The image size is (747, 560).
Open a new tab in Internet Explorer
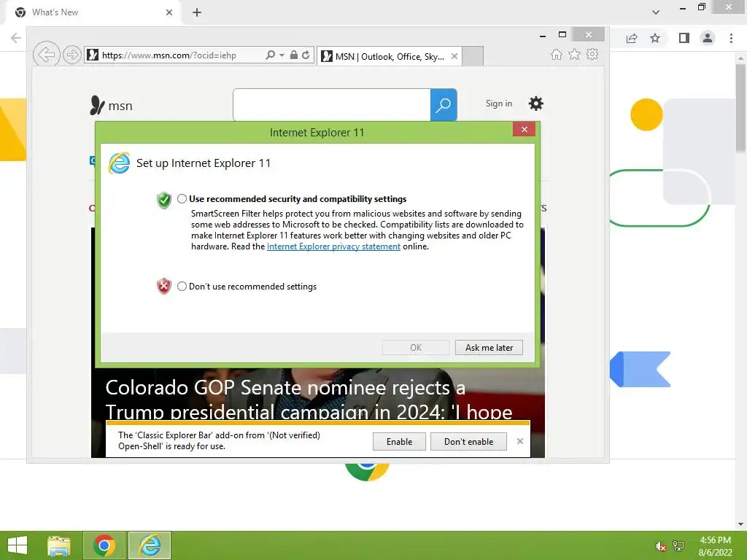tap(473, 56)
